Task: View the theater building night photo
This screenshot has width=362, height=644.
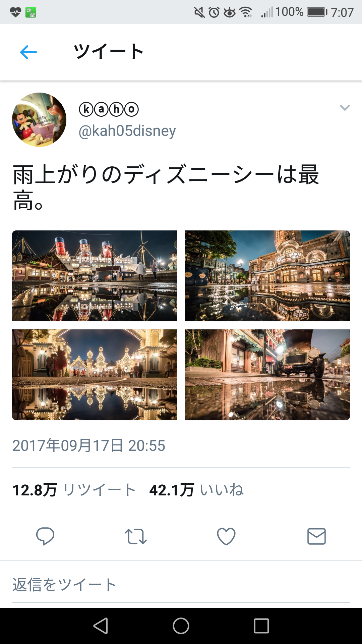Action: [x=267, y=276]
